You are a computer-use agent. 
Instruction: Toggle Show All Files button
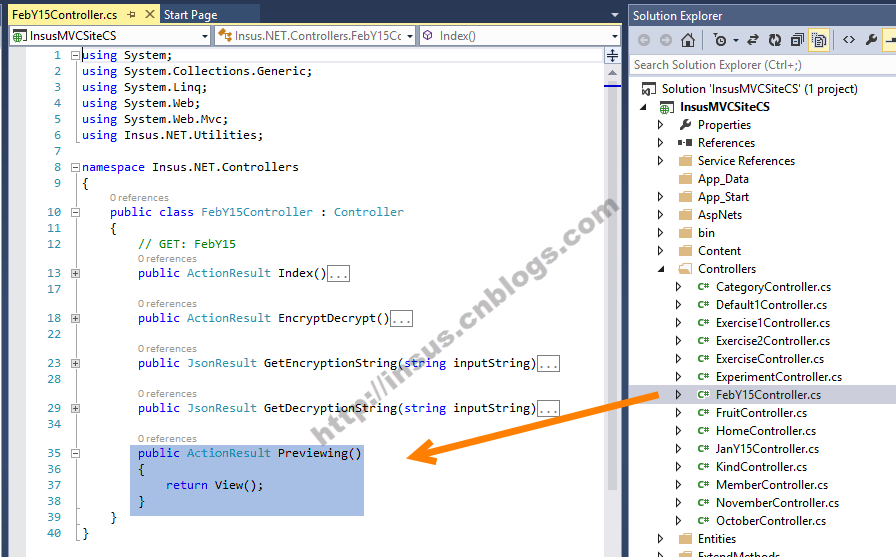[x=819, y=40]
